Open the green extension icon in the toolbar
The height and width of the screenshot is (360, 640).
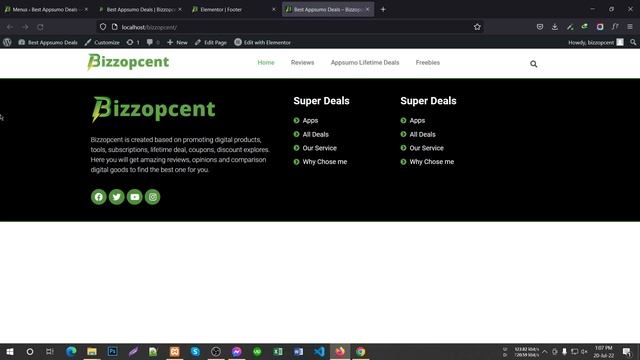point(584,27)
